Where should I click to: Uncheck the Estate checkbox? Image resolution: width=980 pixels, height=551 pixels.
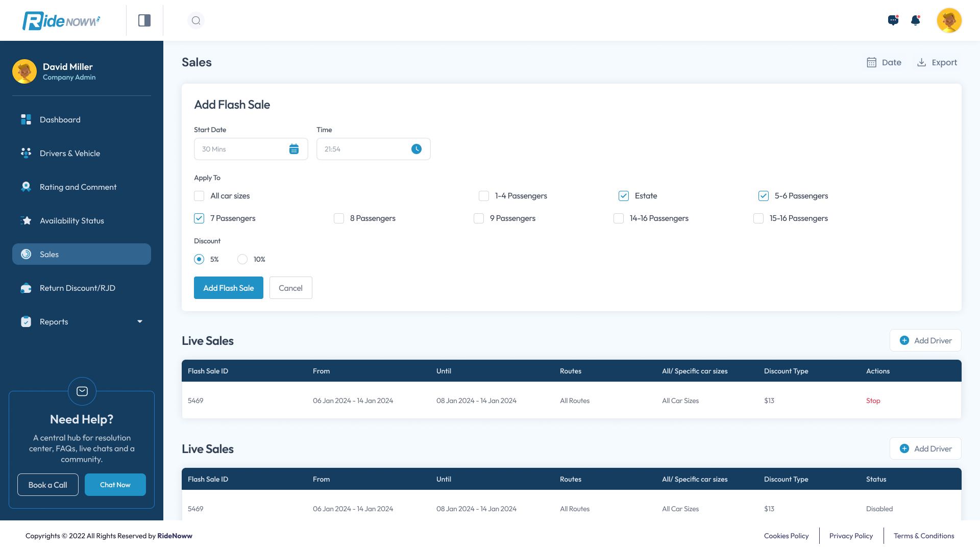tap(624, 196)
